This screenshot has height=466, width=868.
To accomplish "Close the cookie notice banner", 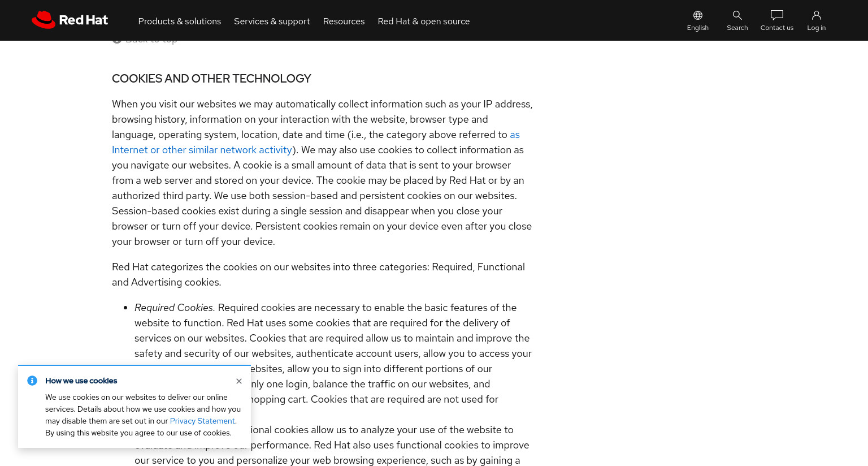I will point(239,381).
